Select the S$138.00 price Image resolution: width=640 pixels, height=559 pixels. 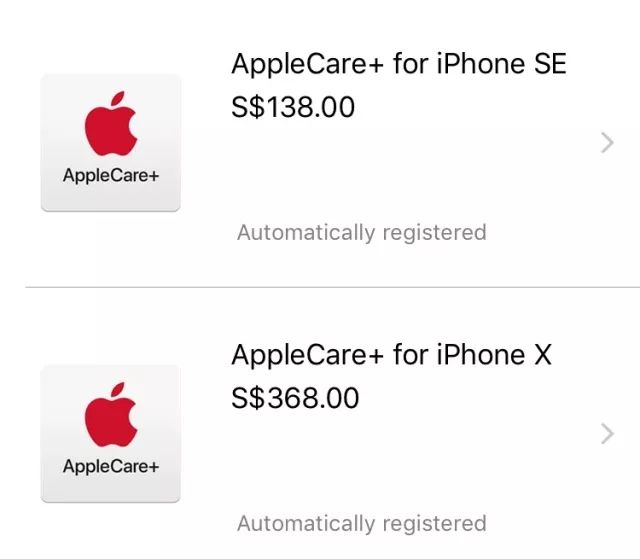293,107
